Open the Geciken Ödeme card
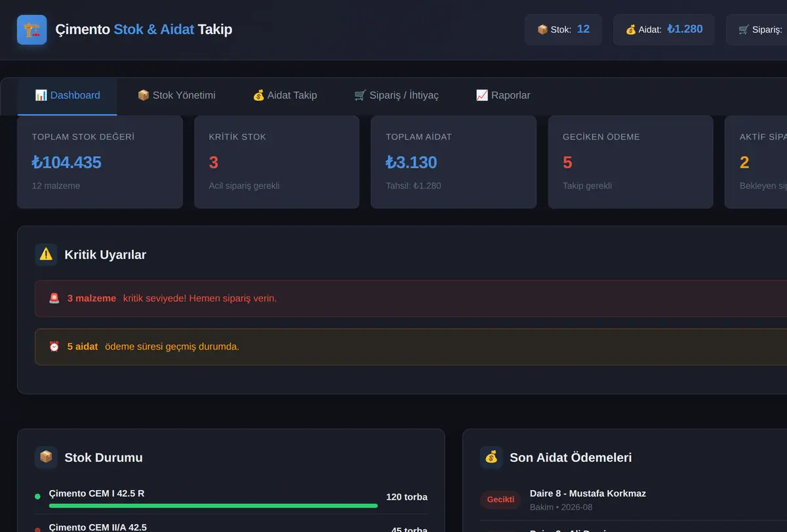 pos(631,162)
